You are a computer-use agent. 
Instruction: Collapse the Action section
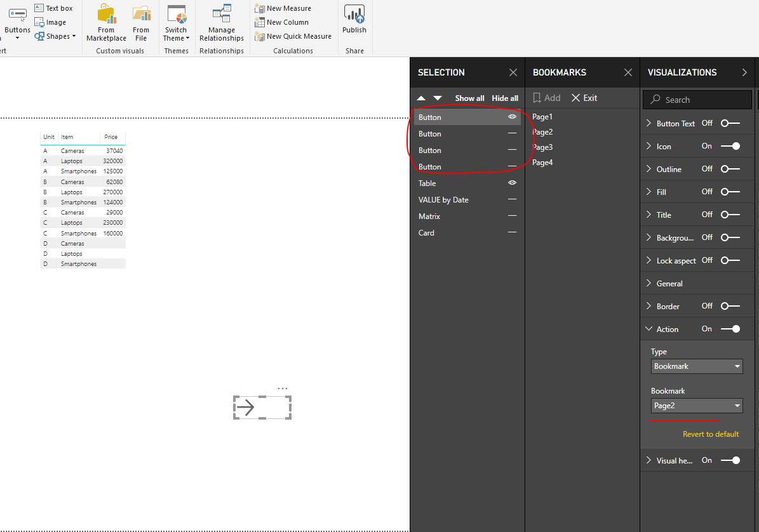(x=648, y=329)
